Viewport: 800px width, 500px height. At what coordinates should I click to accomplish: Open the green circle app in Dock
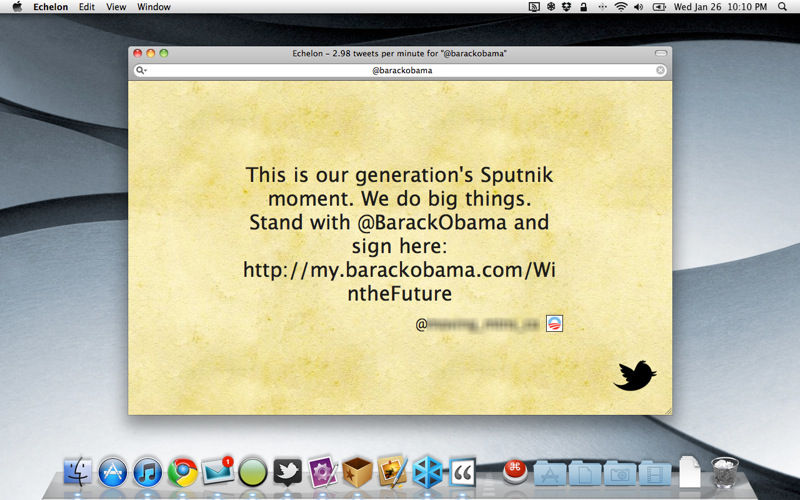pos(253,472)
